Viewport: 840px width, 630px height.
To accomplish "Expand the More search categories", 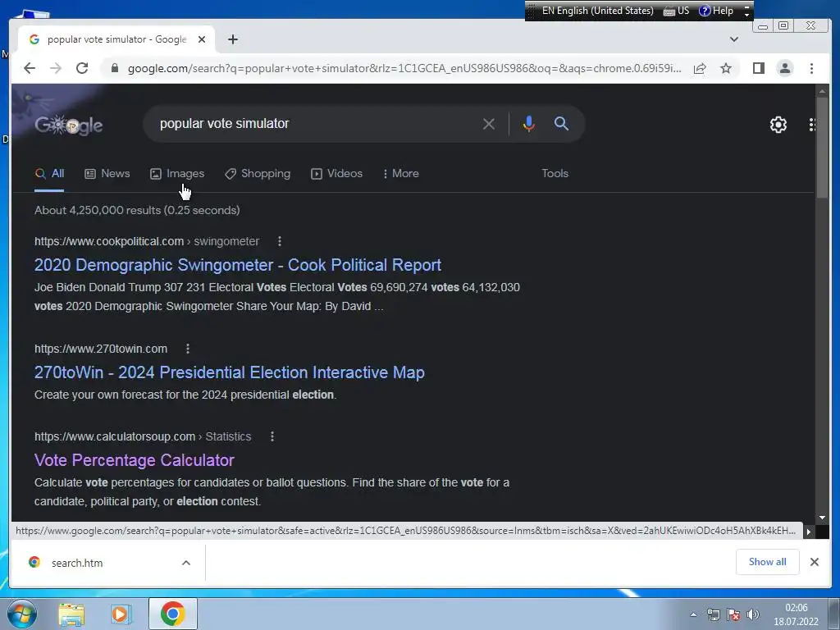I will click(401, 174).
